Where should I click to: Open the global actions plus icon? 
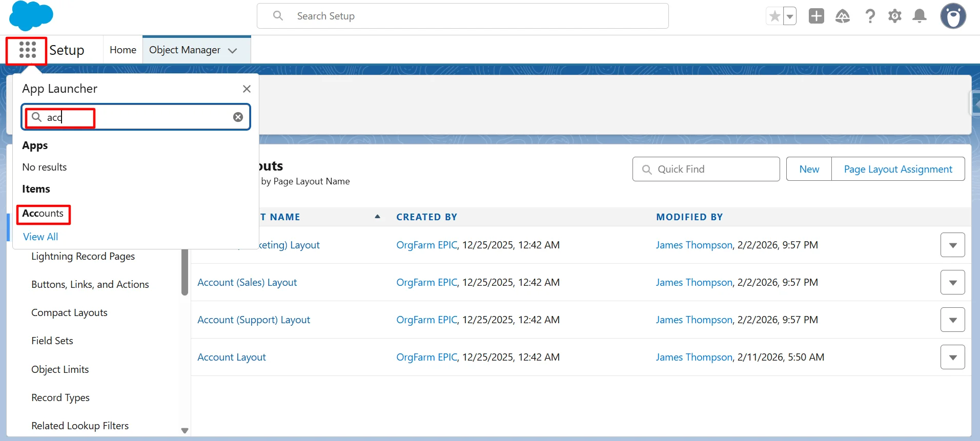coord(816,16)
